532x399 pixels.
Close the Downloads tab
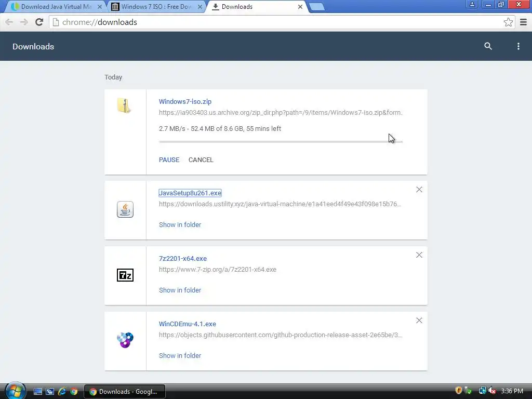tap(300, 7)
